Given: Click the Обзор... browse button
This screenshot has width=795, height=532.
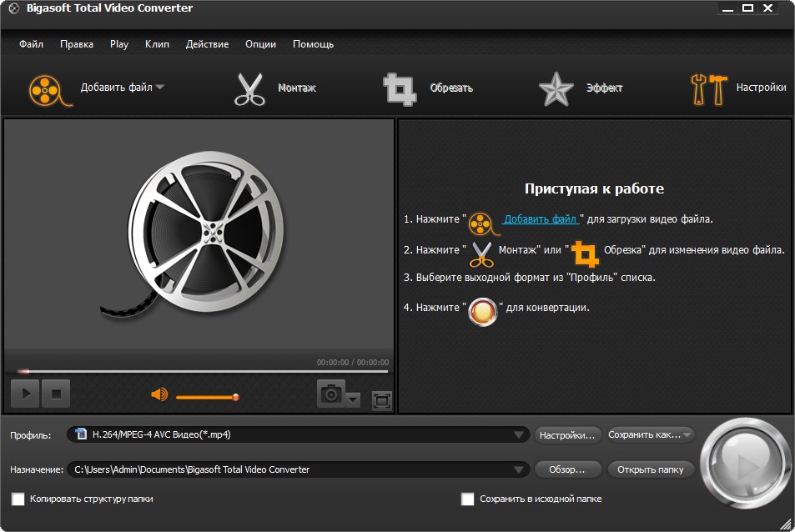Looking at the screenshot, I should pyautogui.click(x=567, y=469).
